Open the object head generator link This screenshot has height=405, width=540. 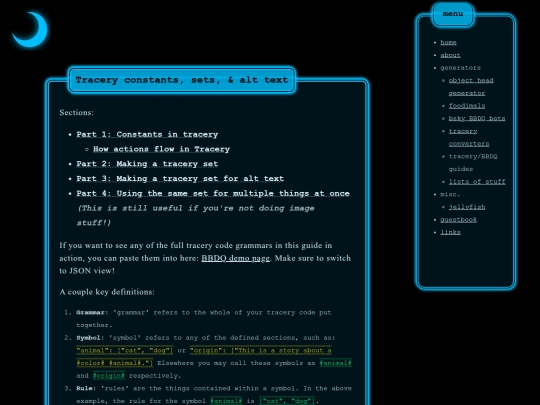tap(471, 86)
